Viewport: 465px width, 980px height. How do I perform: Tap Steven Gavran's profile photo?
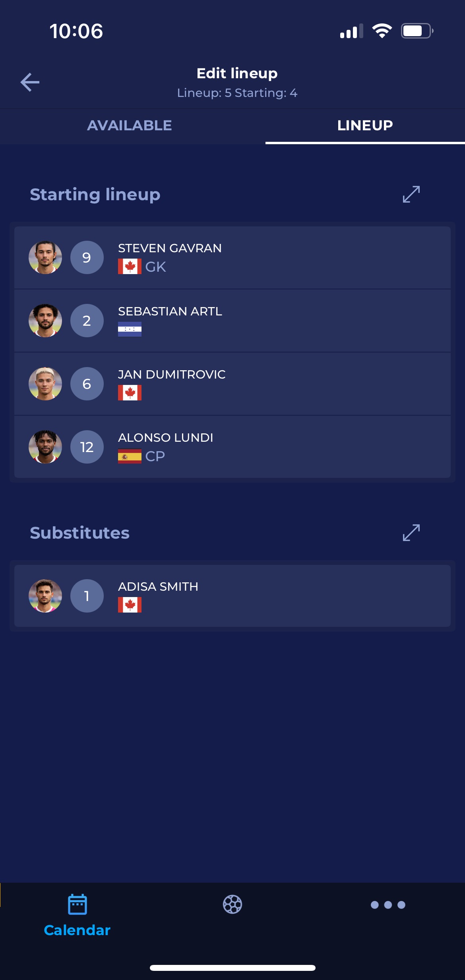[45, 257]
